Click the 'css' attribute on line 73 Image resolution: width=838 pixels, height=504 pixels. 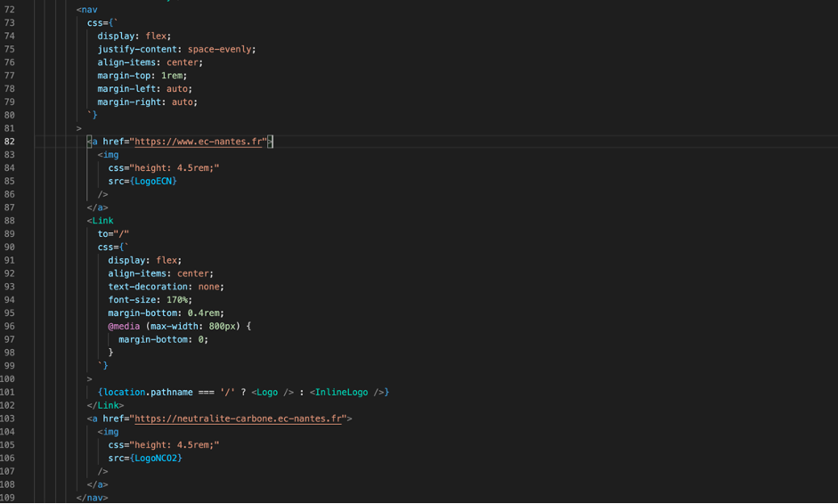tap(94, 23)
